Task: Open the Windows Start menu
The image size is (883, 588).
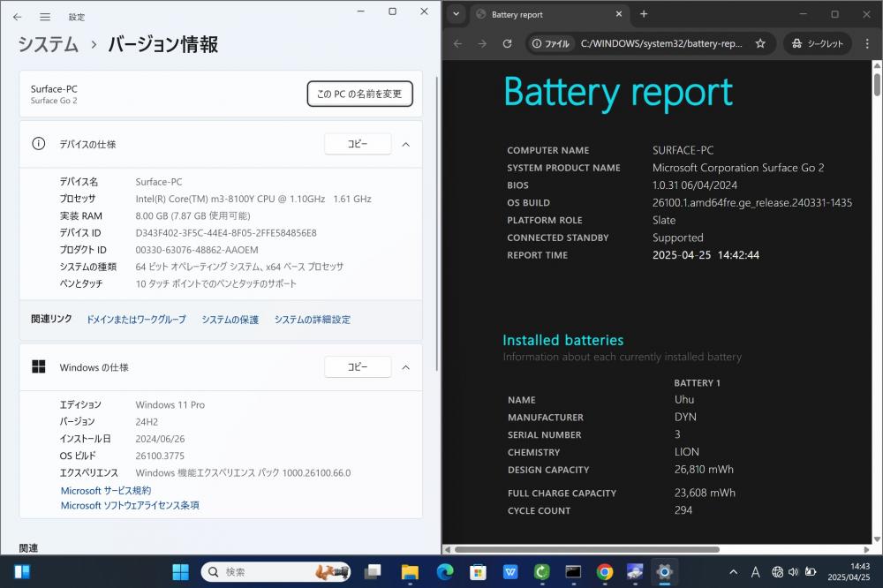Action: (x=180, y=572)
